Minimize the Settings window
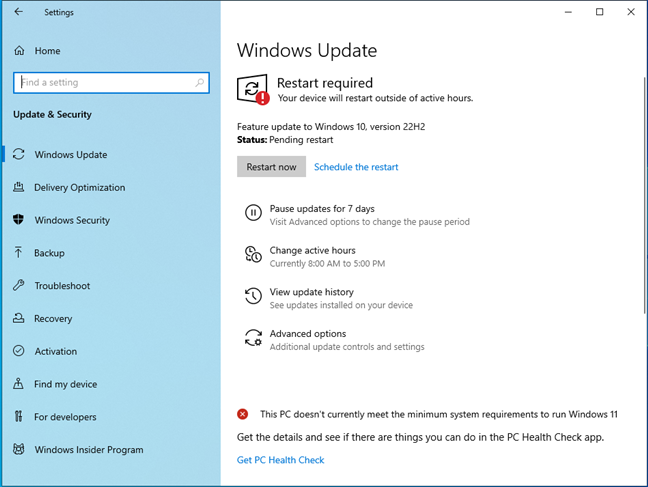The image size is (648, 487). click(x=568, y=12)
